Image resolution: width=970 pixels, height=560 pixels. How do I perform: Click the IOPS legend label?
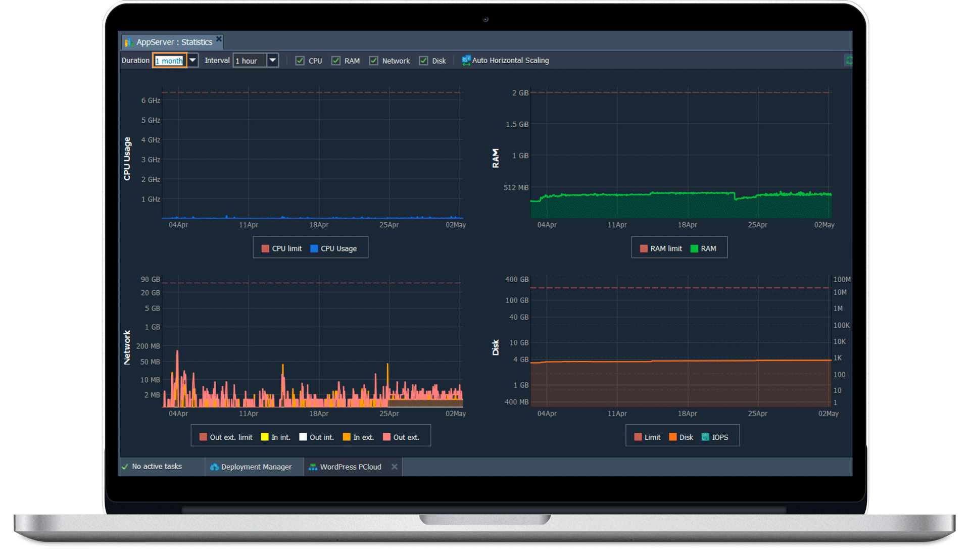[x=720, y=437]
